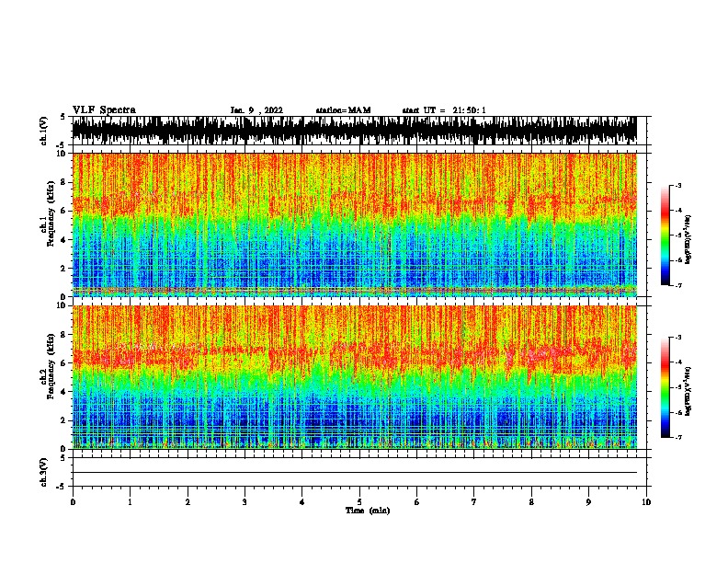728x563 pixels.
Task: Click the "VLF Spectra" title text
Action: (104, 110)
